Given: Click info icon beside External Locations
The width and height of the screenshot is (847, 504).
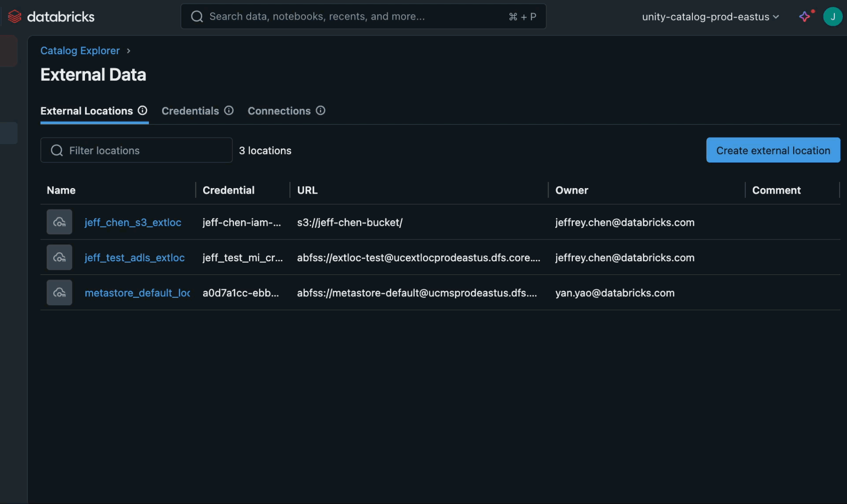Looking at the screenshot, I should point(142,111).
